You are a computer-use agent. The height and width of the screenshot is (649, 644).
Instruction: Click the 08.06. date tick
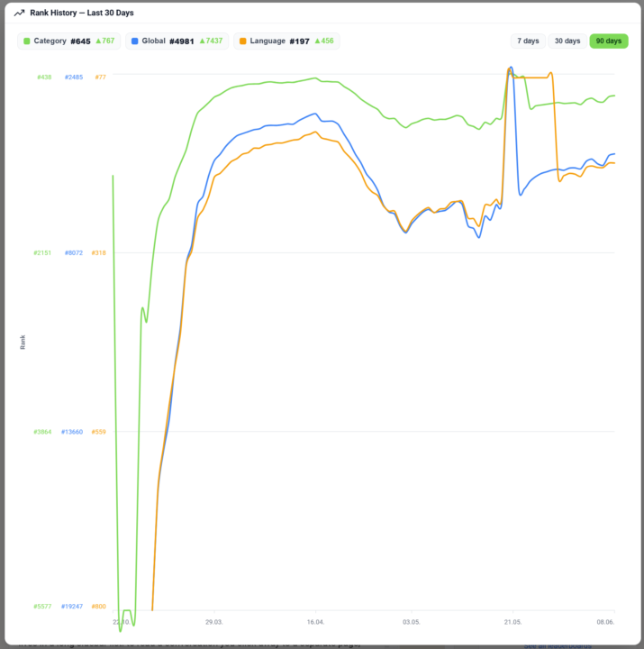pos(605,622)
